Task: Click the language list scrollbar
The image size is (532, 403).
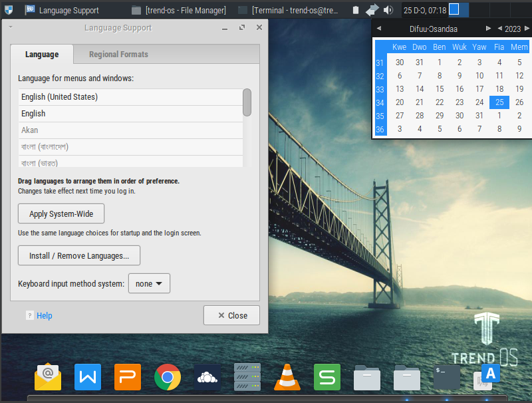Action: 247,103
